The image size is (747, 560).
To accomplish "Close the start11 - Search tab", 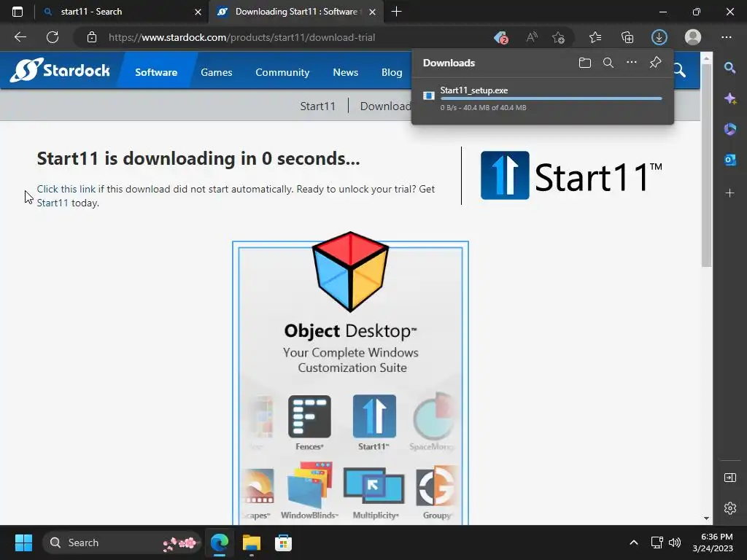I will click(x=198, y=12).
